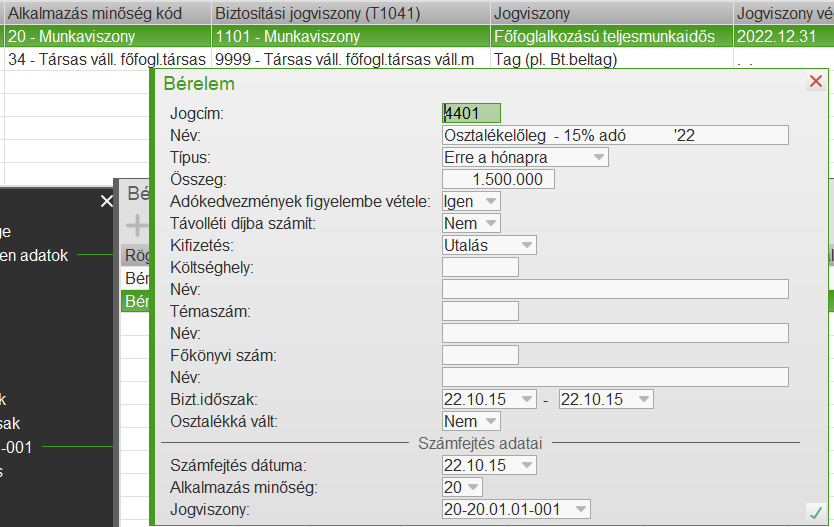Edit the Név field with Osztalékelőleg text
Image resolution: width=834 pixels, height=527 pixels.
(615, 136)
